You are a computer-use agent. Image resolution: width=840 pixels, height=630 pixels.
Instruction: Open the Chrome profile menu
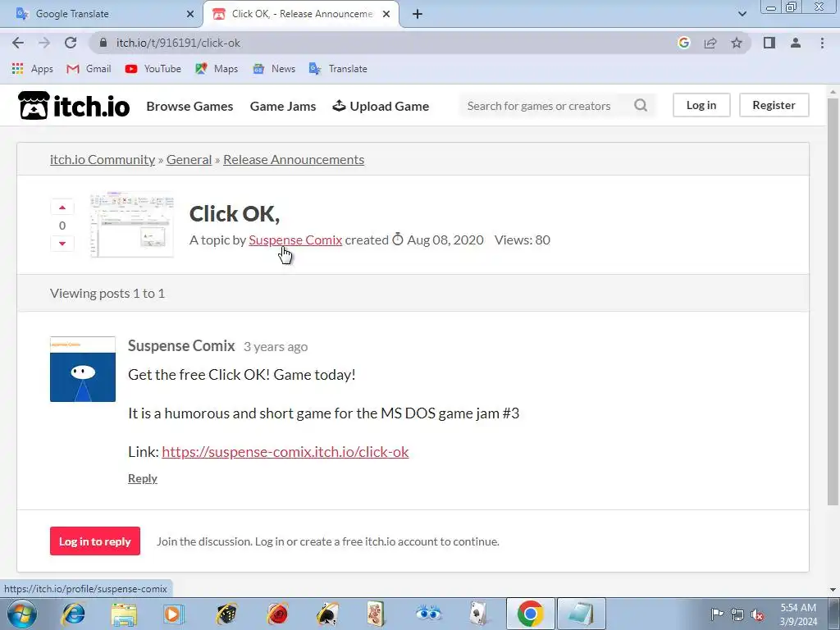coord(796,43)
